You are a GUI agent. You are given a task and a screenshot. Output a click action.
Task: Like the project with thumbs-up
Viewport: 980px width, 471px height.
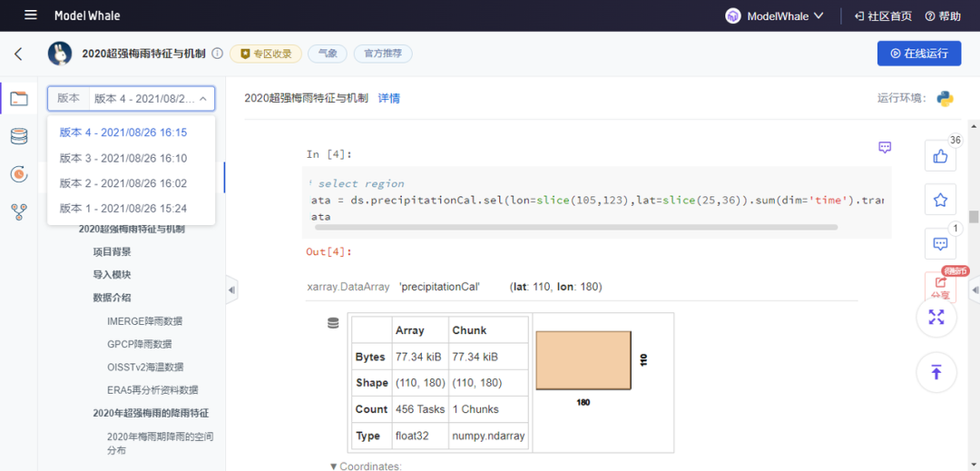(940, 155)
